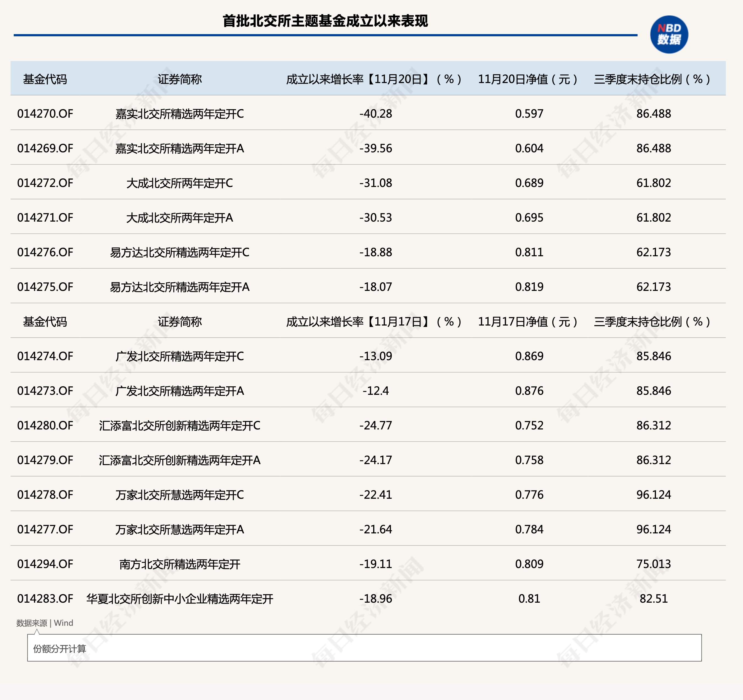Select fund name 嘉实北交所精选两年定开C
Screen dimensions: 743x700
pyautogui.click(x=179, y=114)
